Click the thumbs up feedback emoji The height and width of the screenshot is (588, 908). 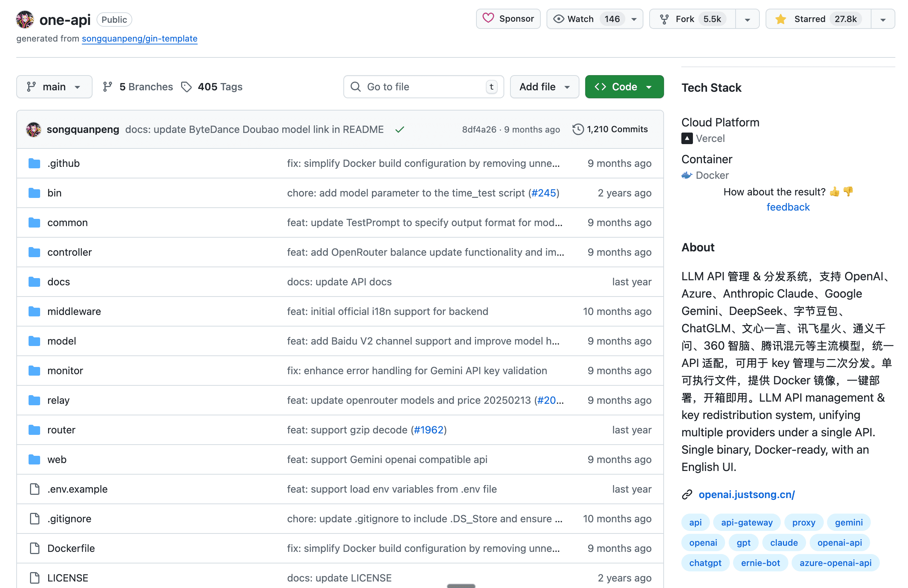[834, 192]
